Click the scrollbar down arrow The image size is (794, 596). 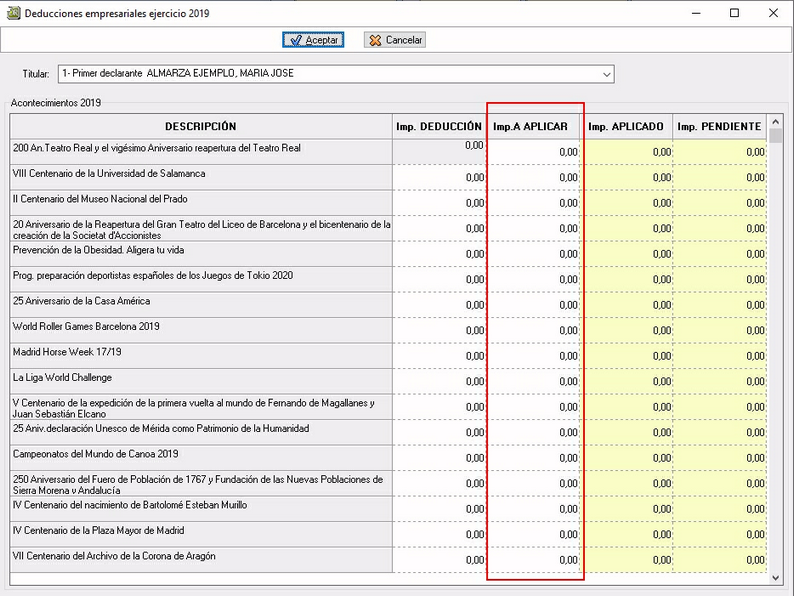click(775, 578)
